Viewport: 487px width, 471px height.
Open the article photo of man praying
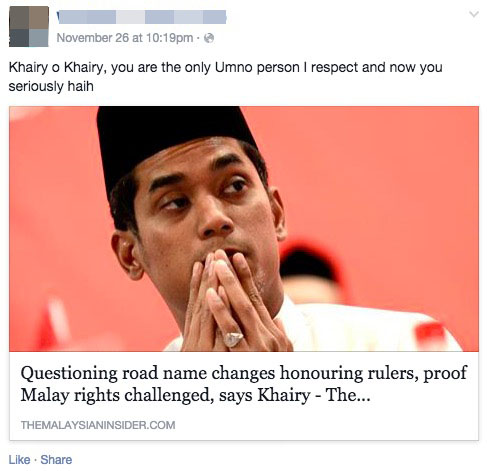[x=244, y=229]
